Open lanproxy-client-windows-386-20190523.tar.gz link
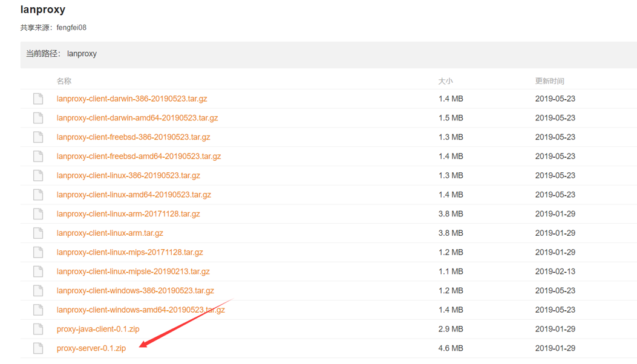Image resolution: width=637 pixels, height=364 pixels. [136, 290]
